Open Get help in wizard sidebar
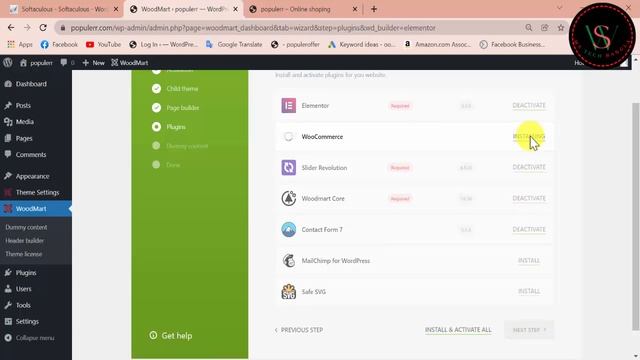This screenshot has height=360, width=640. click(x=171, y=336)
